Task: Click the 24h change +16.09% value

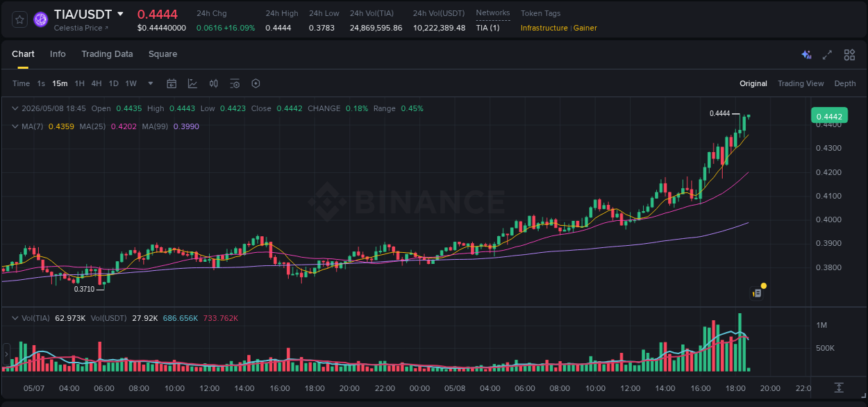Action: 240,28
